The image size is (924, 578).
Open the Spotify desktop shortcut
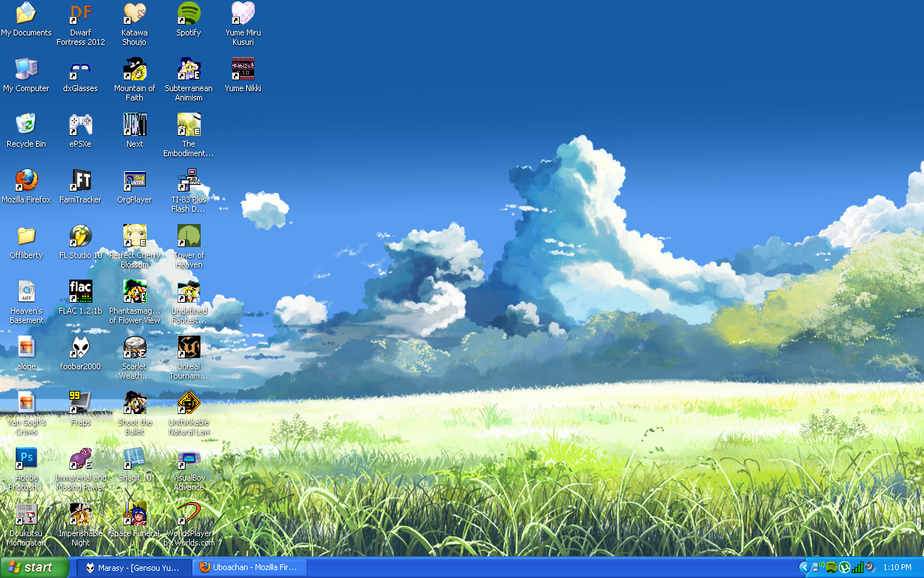[188, 13]
